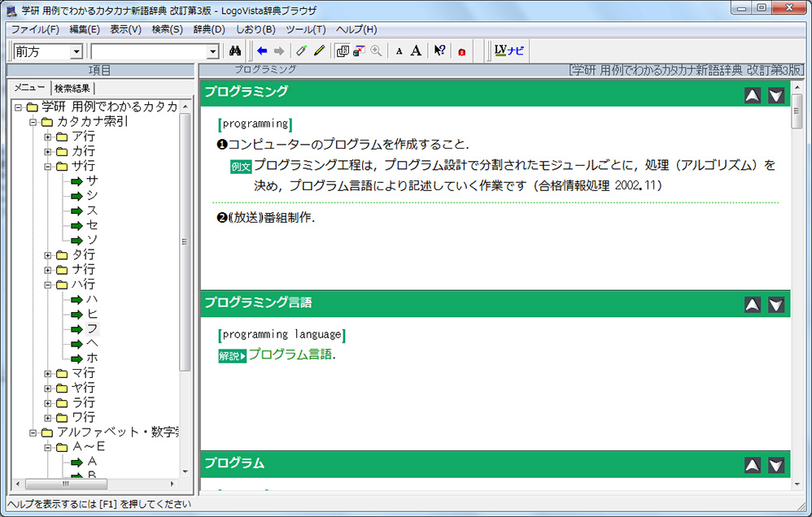This screenshot has width=812, height=517.
Task: Increase font size with large A
Action: tap(416, 50)
